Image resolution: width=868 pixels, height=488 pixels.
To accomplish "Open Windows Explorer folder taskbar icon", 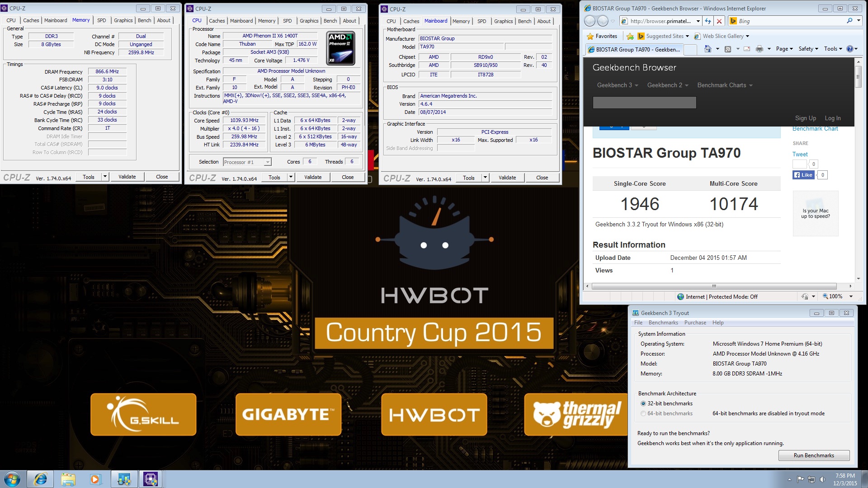I will [68, 479].
